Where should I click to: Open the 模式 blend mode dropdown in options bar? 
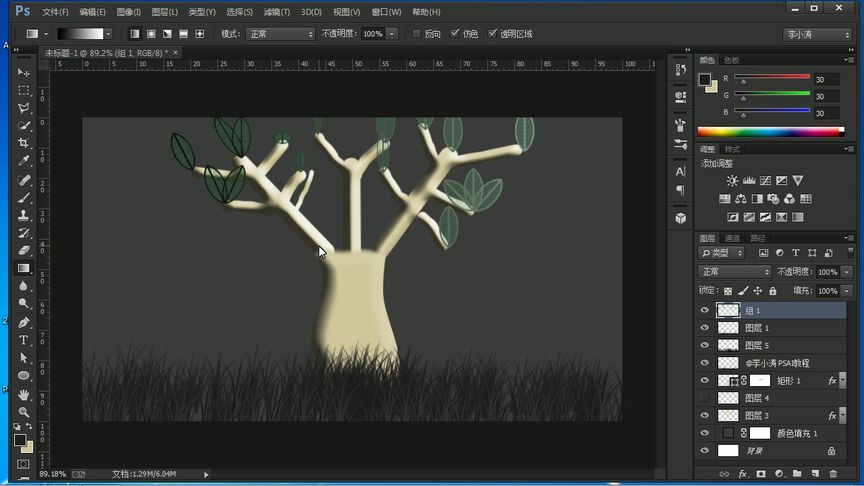[280, 34]
